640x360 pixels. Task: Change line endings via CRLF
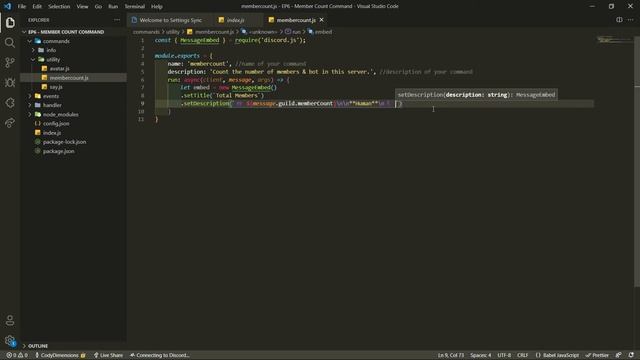point(522,355)
